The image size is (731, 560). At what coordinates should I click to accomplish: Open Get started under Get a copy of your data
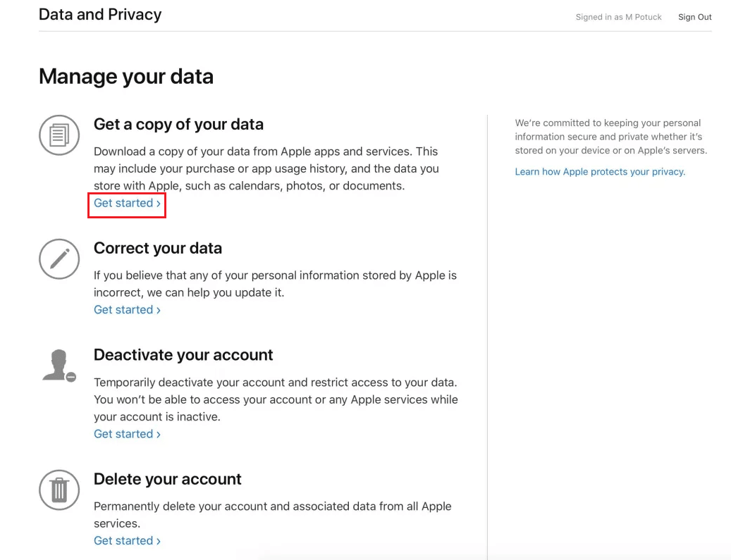128,203
